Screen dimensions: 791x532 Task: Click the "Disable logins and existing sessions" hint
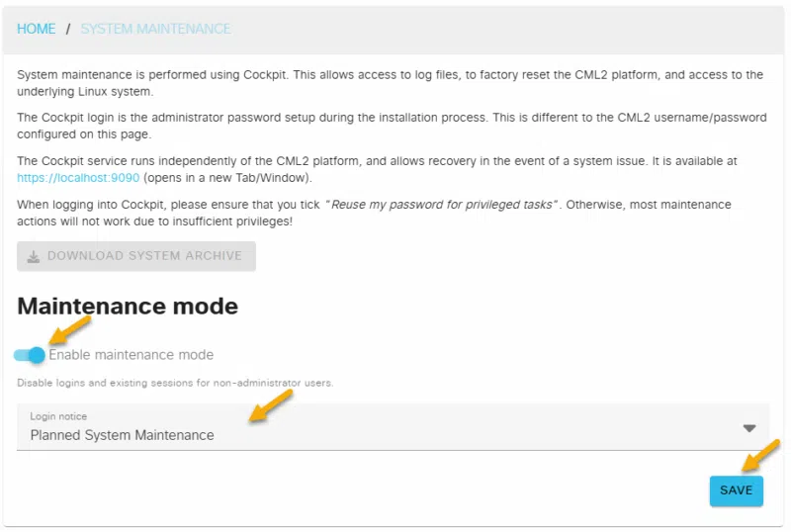(x=175, y=383)
